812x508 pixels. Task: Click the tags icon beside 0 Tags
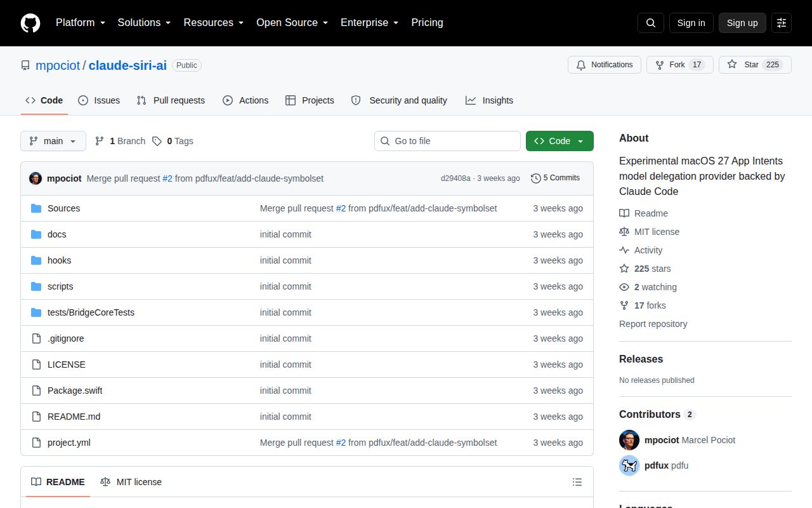tap(157, 141)
